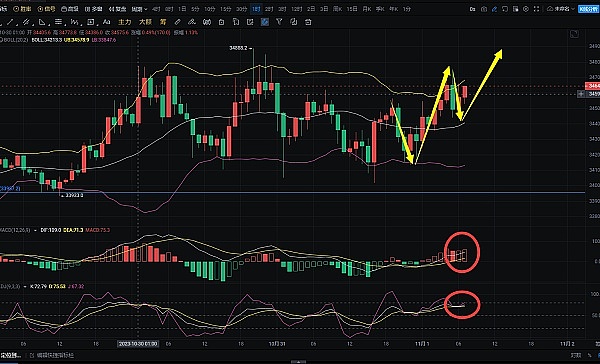Viewport: 600px width, 364px height.
Task: Open the filter funnel icon
Action: [279, 22]
